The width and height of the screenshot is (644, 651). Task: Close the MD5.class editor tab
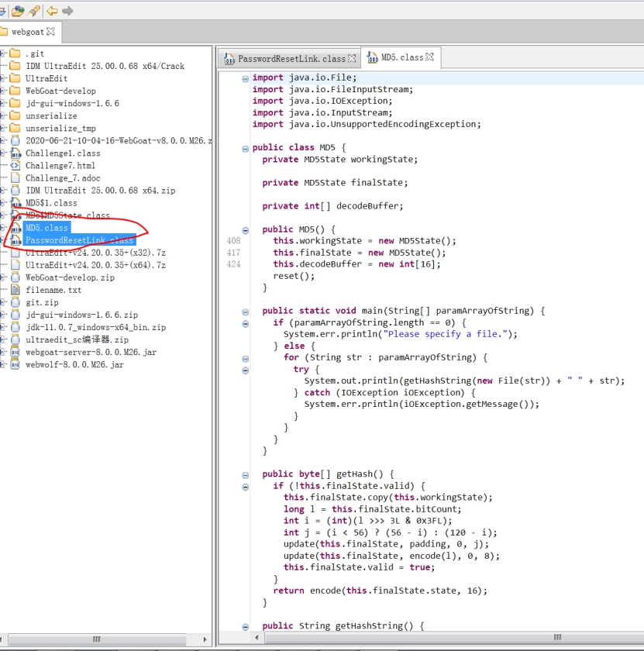[x=430, y=57]
